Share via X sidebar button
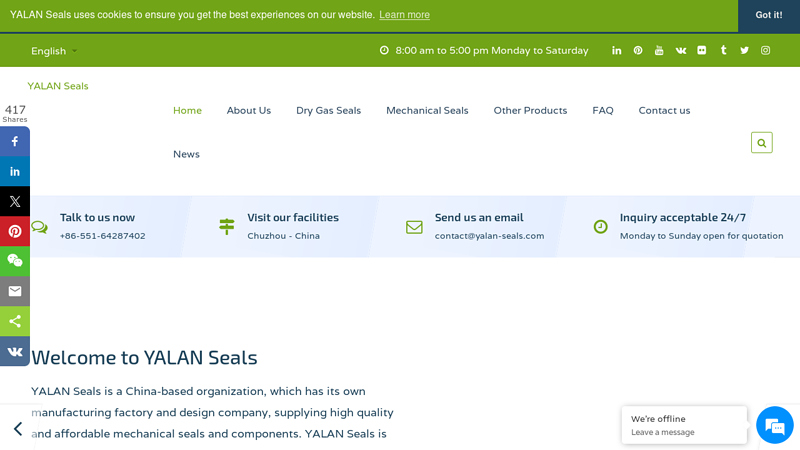Screen dimensions: 800x450 click(x=15, y=201)
